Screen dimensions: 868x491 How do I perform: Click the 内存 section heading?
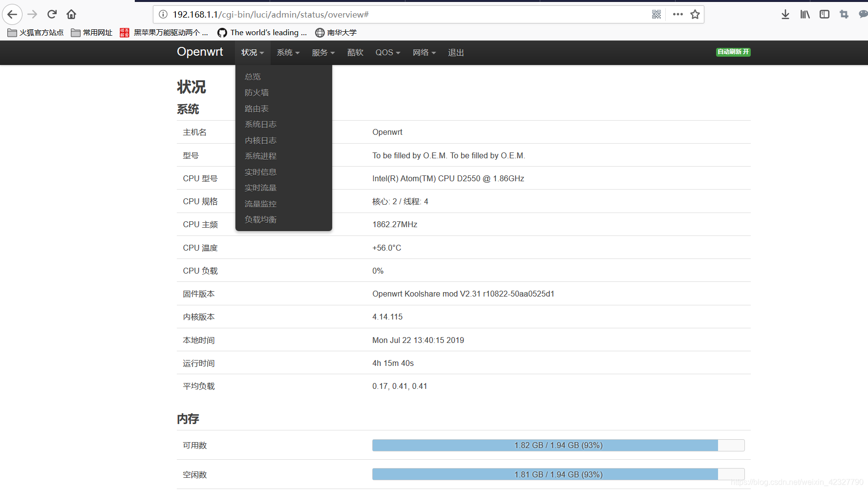[x=188, y=419]
